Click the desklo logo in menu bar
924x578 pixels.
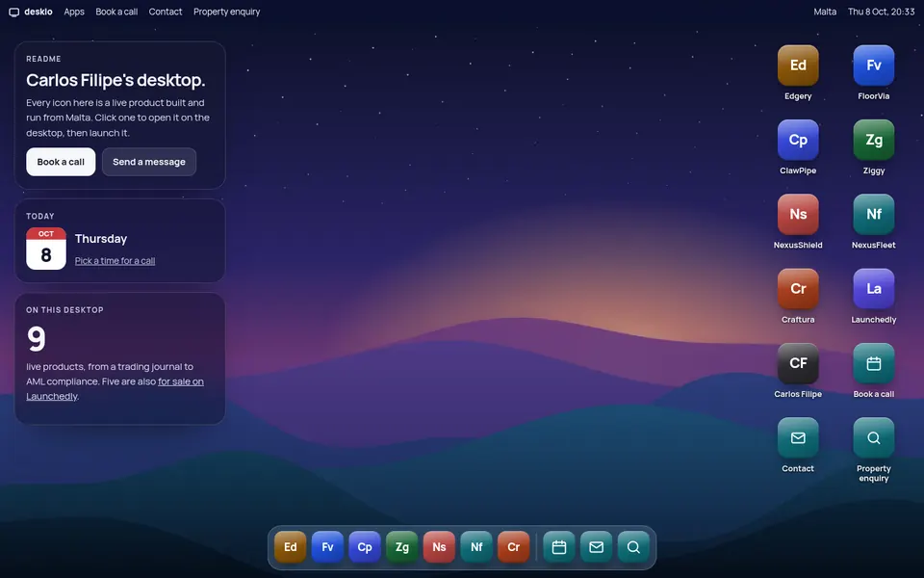point(31,12)
